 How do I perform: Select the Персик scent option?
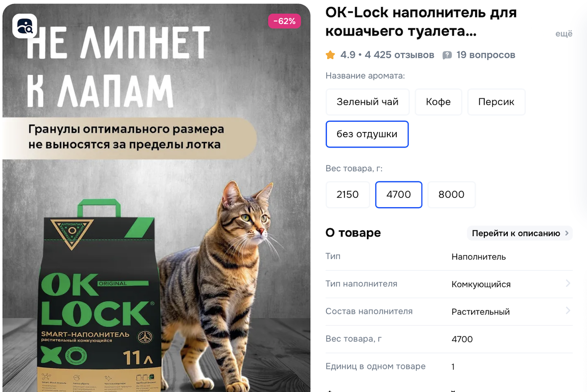(x=497, y=102)
